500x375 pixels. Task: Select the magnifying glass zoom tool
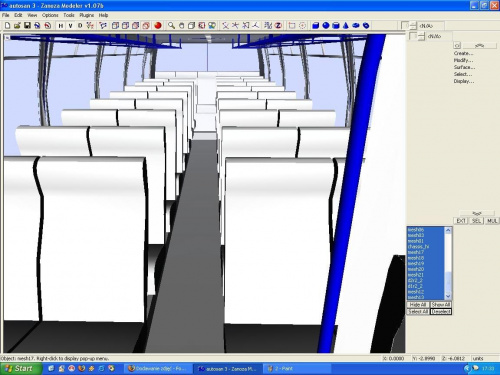pos(171,25)
